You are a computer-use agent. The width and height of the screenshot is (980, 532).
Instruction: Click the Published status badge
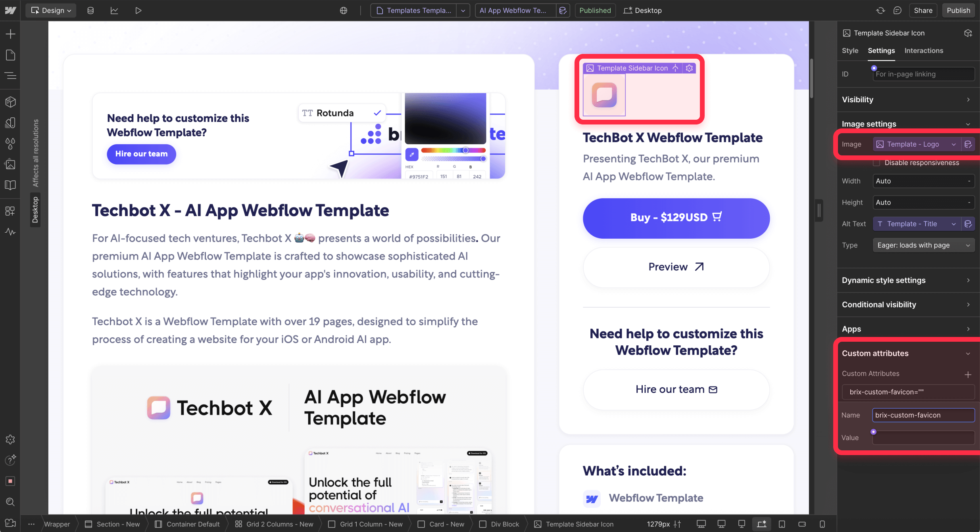(595, 10)
